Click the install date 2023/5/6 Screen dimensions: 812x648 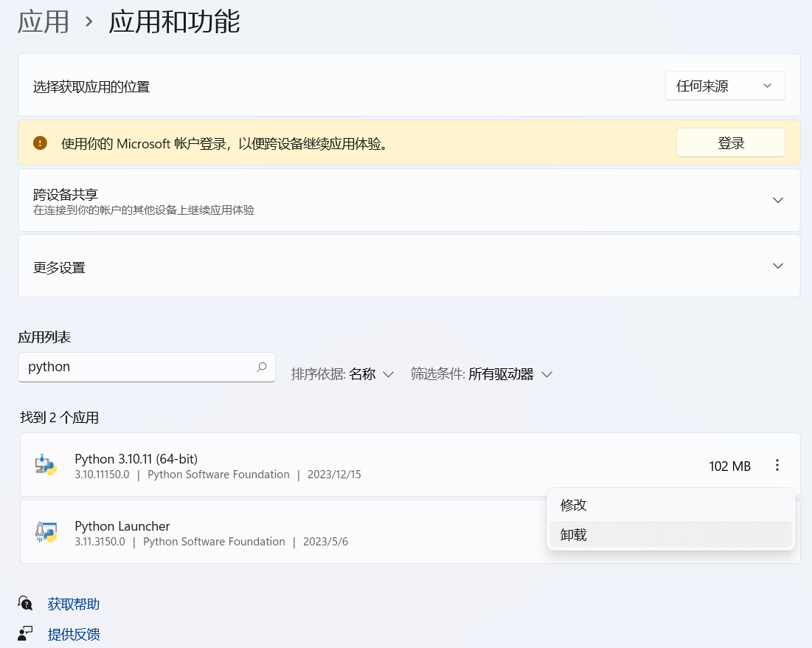tap(325, 542)
